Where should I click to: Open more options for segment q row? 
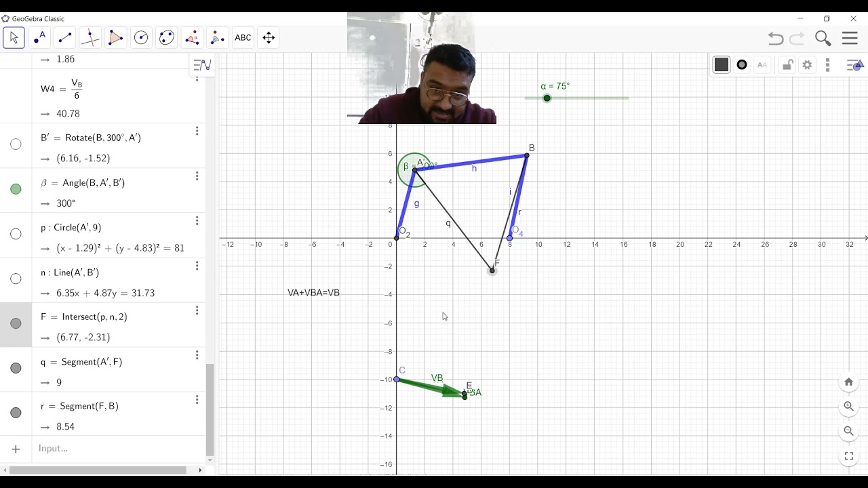click(x=197, y=355)
